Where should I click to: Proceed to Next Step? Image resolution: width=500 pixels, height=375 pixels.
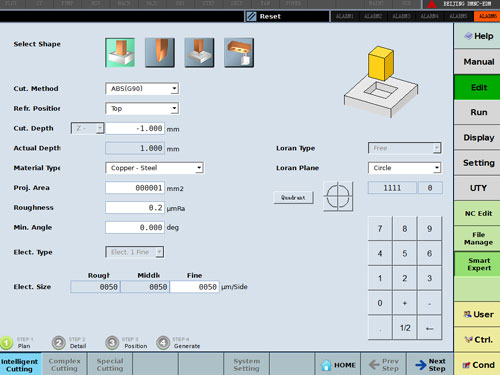[x=430, y=365]
